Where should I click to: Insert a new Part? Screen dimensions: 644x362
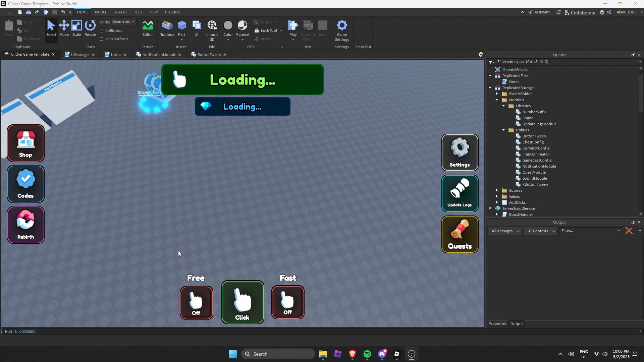[182, 27]
